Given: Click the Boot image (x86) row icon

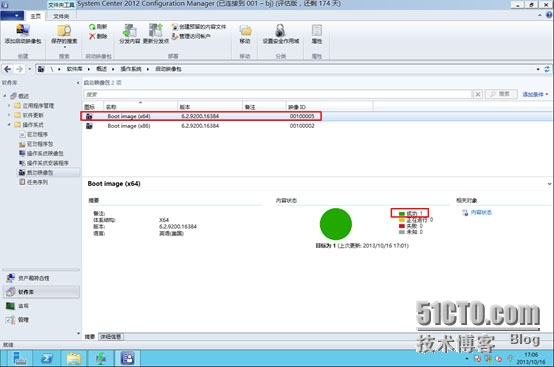Looking at the screenshot, I should point(89,126).
